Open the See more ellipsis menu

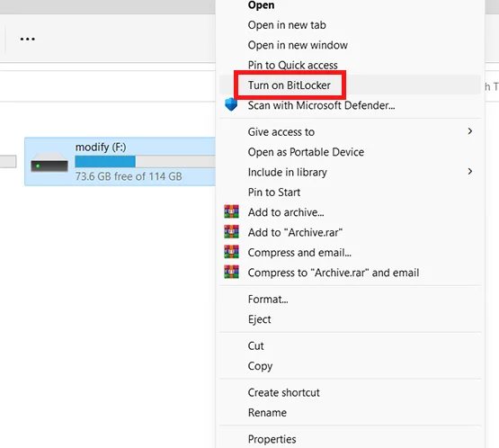coord(28,40)
